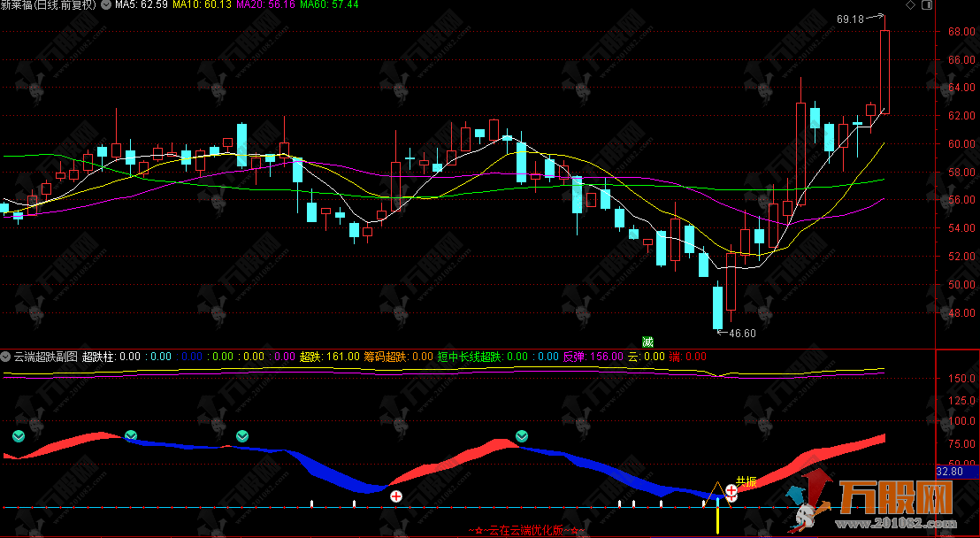Viewport: 980px width, 538px height.
Task: Click the 69.18 high price label
Action: [850, 19]
